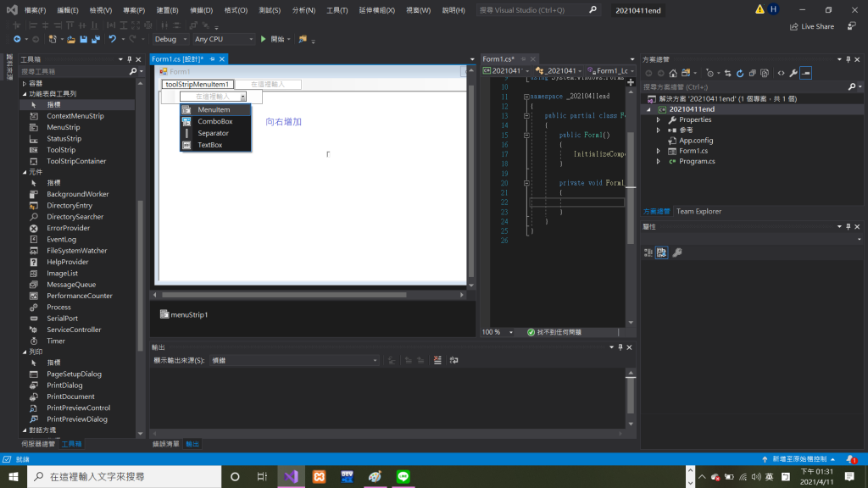Switch to Team Explorer tab

pyautogui.click(x=698, y=211)
